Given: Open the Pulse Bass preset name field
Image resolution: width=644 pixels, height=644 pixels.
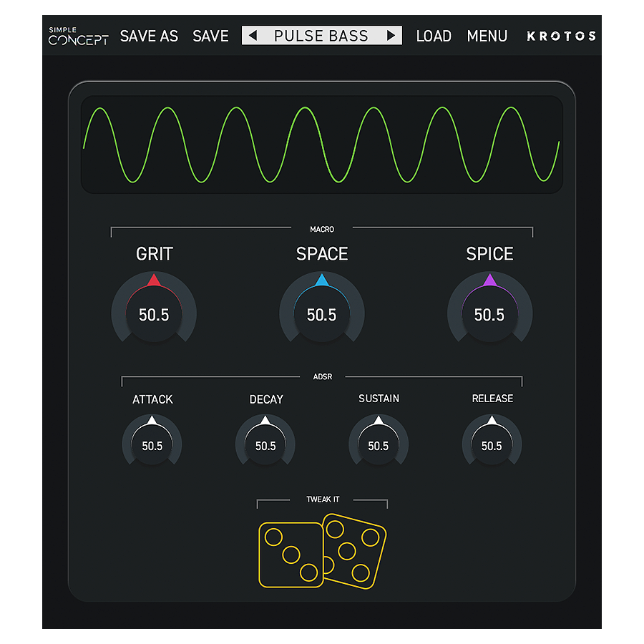Looking at the screenshot, I should point(321,36).
